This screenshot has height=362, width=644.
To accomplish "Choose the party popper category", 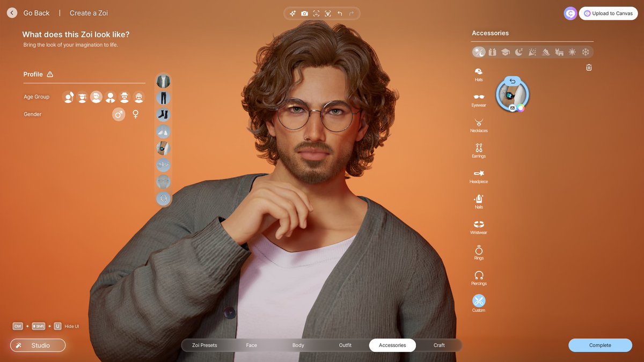I will tap(532, 52).
